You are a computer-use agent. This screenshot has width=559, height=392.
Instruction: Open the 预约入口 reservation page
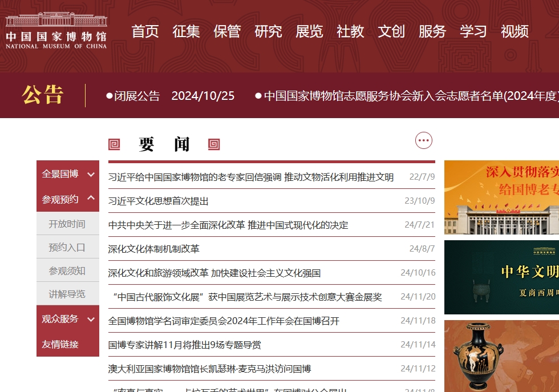pos(67,247)
